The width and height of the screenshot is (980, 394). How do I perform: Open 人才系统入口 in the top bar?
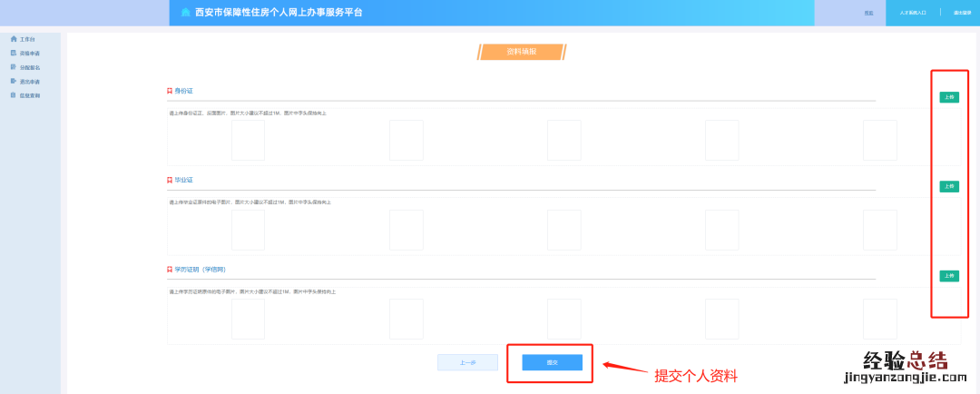pyautogui.click(x=913, y=13)
